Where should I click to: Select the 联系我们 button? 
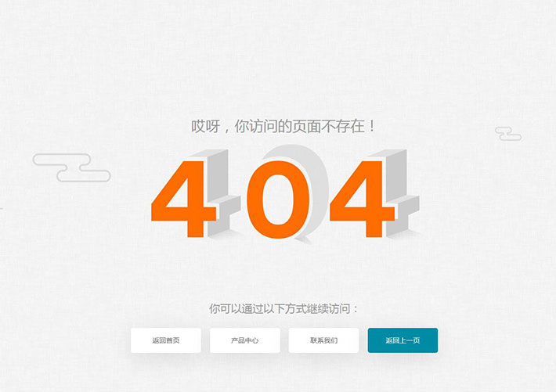[x=323, y=340]
